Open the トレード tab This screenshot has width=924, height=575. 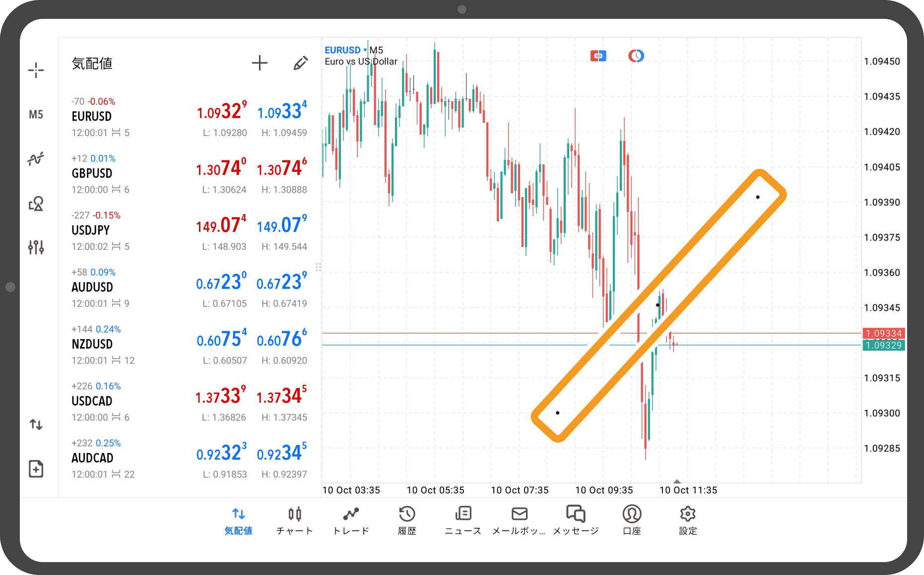[351, 520]
